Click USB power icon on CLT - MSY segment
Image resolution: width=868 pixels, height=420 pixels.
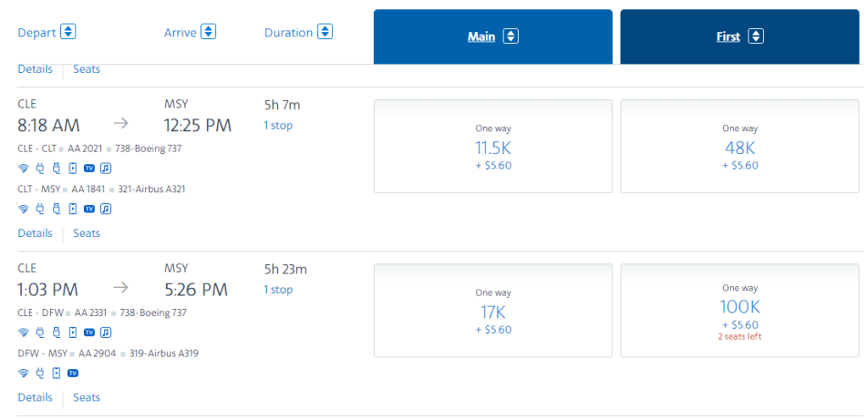pos(56,208)
